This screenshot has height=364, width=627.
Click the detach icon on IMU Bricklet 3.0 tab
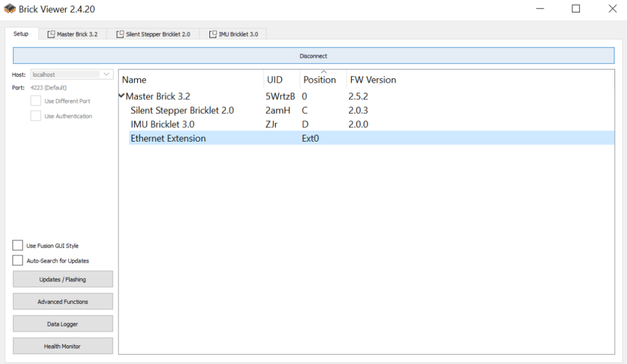tap(213, 34)
